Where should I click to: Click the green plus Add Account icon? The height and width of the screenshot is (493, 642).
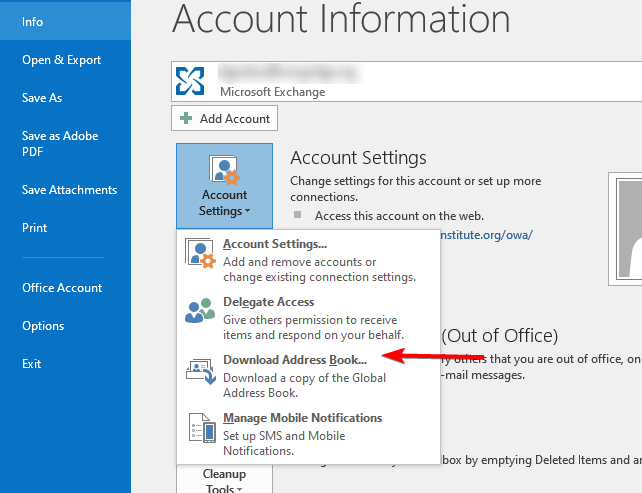tap(186, 118)
